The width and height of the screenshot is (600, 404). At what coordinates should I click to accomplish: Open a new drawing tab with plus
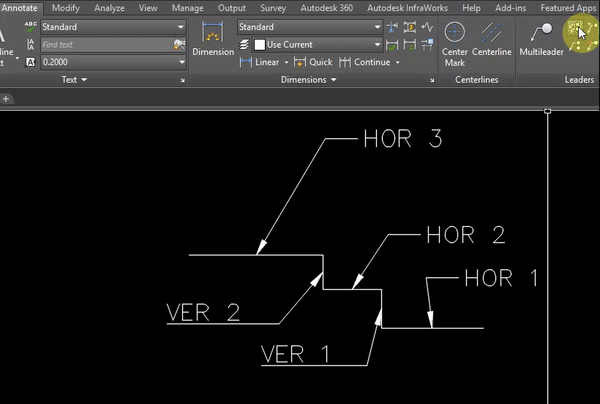[x=6, y=99]
